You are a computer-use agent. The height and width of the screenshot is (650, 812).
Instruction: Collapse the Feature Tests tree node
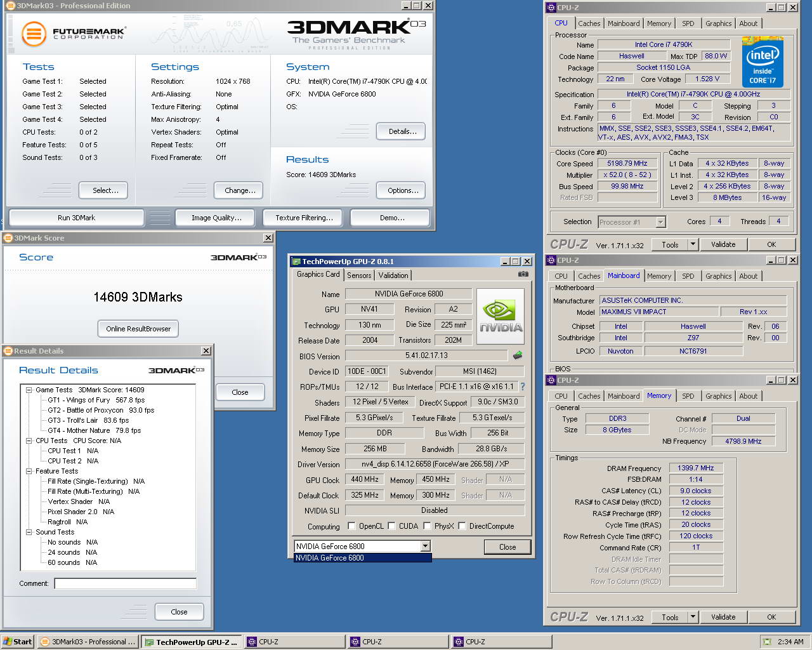coord(29,471)
